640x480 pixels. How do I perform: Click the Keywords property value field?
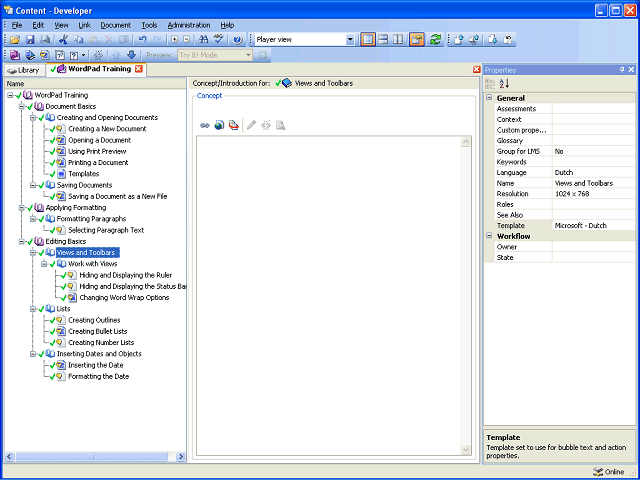point(594,162)
